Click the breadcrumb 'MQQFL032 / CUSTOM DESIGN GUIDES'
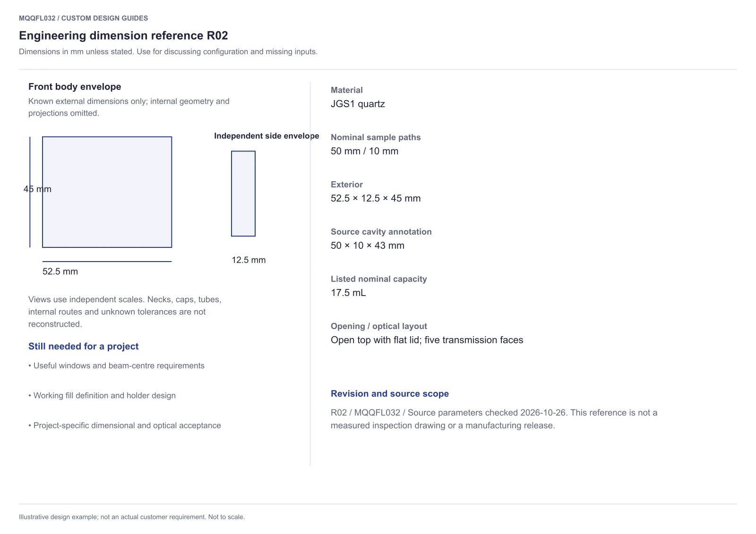The image size is (756, 534). click(84, 18)
